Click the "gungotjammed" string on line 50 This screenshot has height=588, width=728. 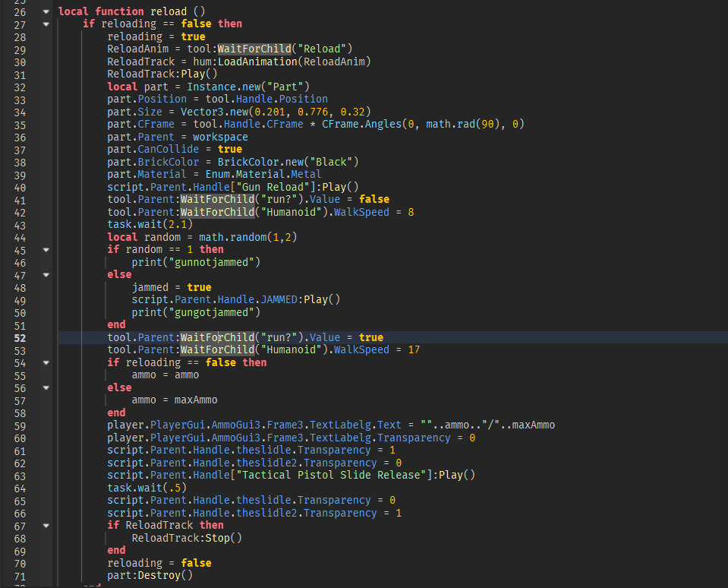pos(211,312)
